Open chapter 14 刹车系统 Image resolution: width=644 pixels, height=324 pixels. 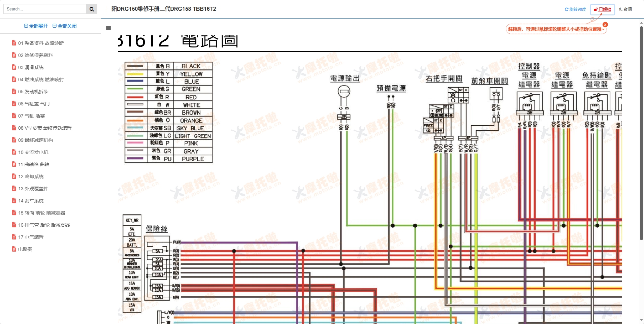[x=31, y=201]
